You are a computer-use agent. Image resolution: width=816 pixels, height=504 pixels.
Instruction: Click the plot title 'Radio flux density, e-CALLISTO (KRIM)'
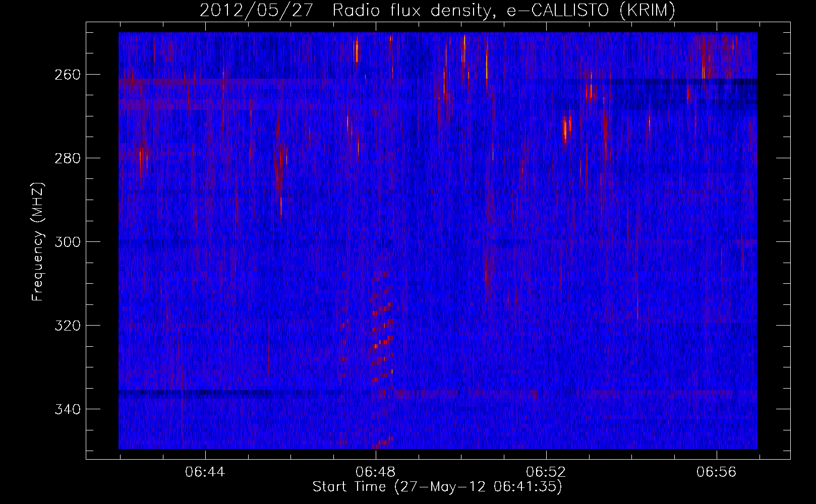[503, 11]
